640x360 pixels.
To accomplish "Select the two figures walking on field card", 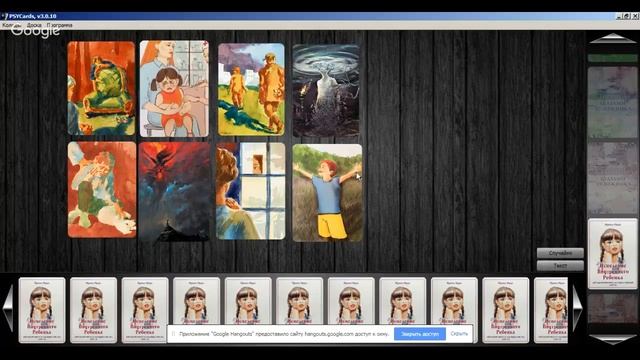I will click(x=251, y=89).
